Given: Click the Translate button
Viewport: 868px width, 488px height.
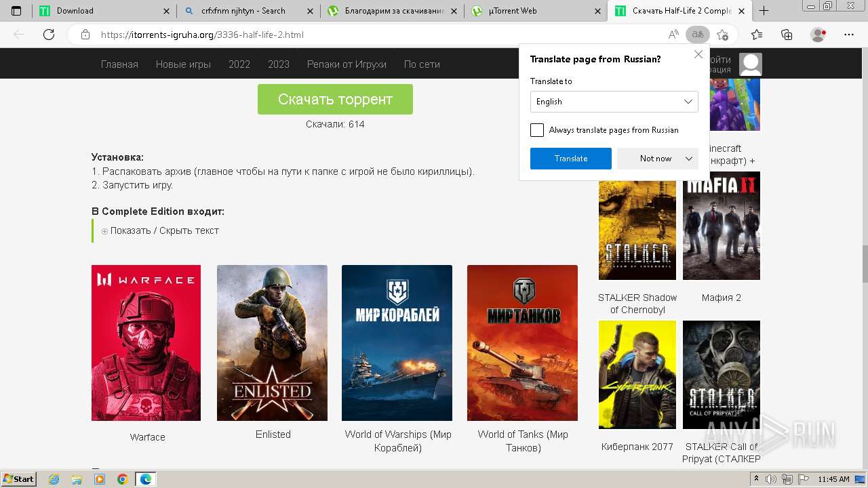Looking at the screenshot, I should pos(571,159).
